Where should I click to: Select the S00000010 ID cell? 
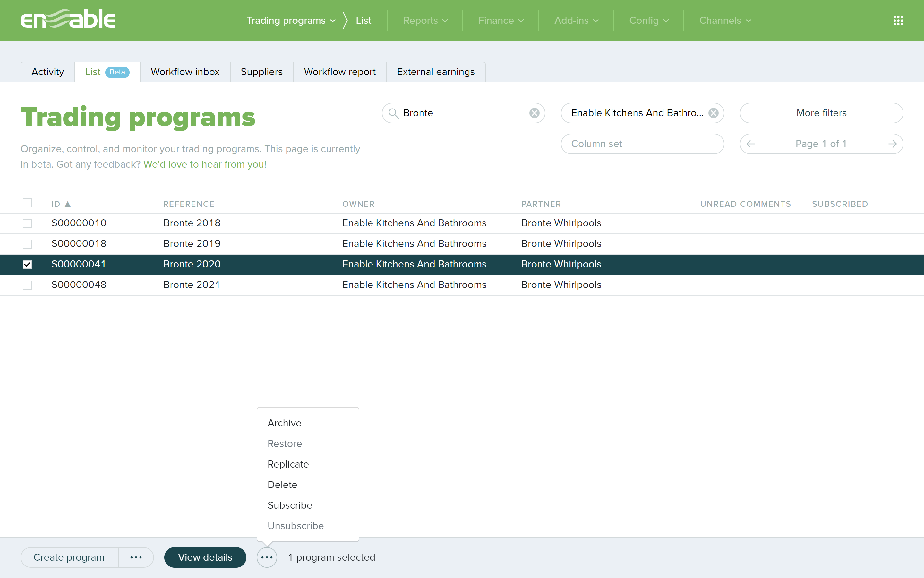(x=79, y=223)
